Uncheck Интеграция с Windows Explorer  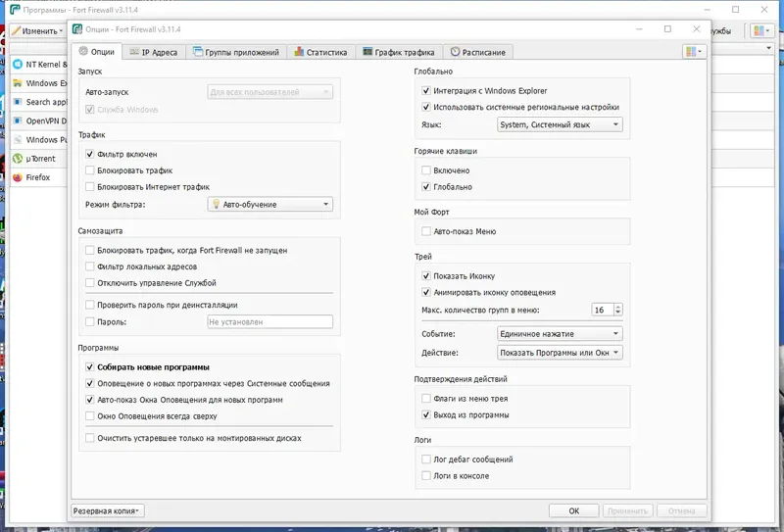426,91
